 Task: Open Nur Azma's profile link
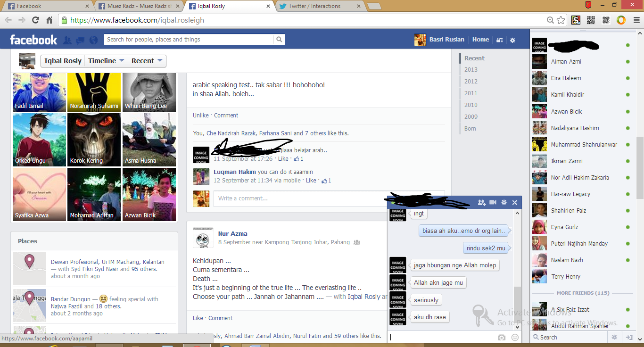point(232,234)
